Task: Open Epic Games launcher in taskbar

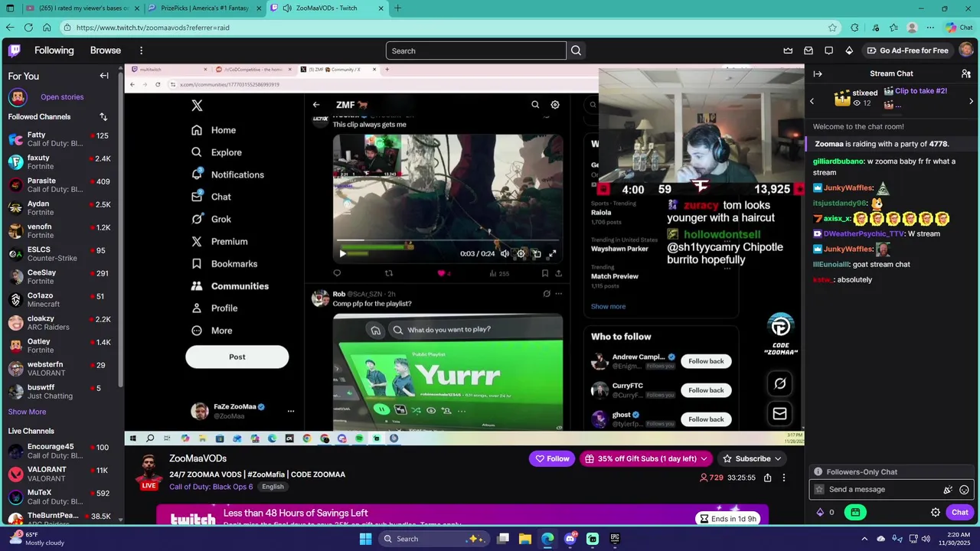Action: pos(615,539)
